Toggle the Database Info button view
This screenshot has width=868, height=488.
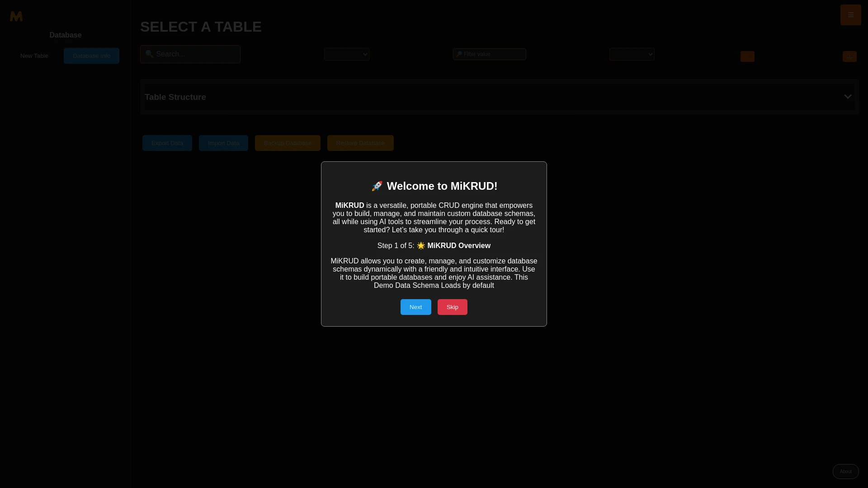(91, 56)
